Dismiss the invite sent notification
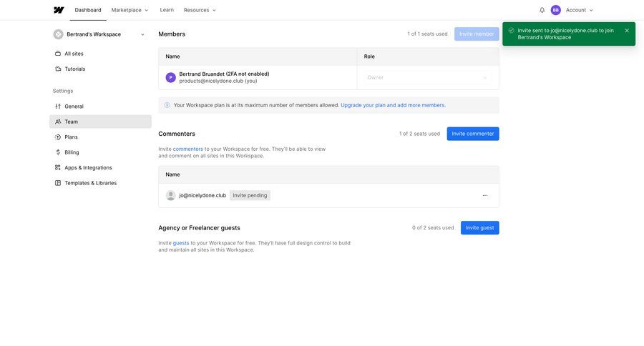 pos(627,30)
